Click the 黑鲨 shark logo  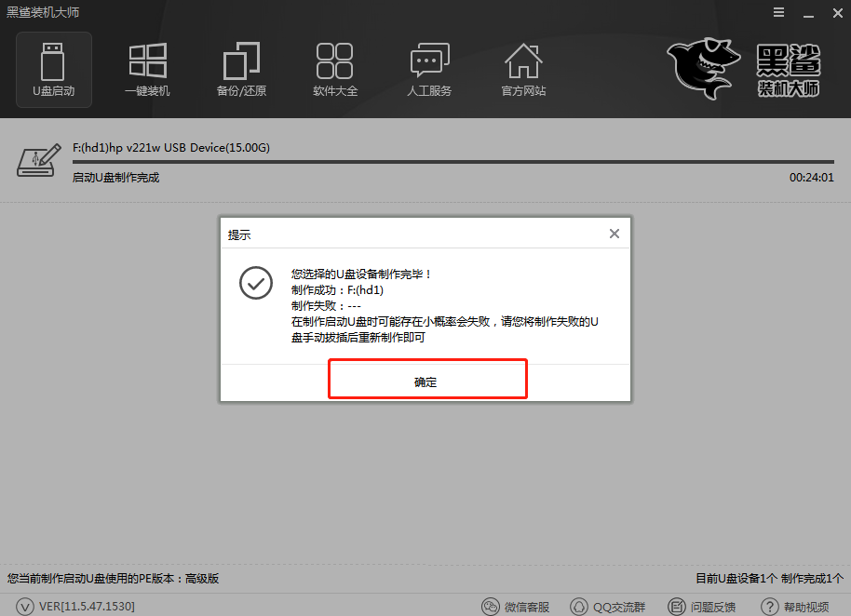pos(705,67)
